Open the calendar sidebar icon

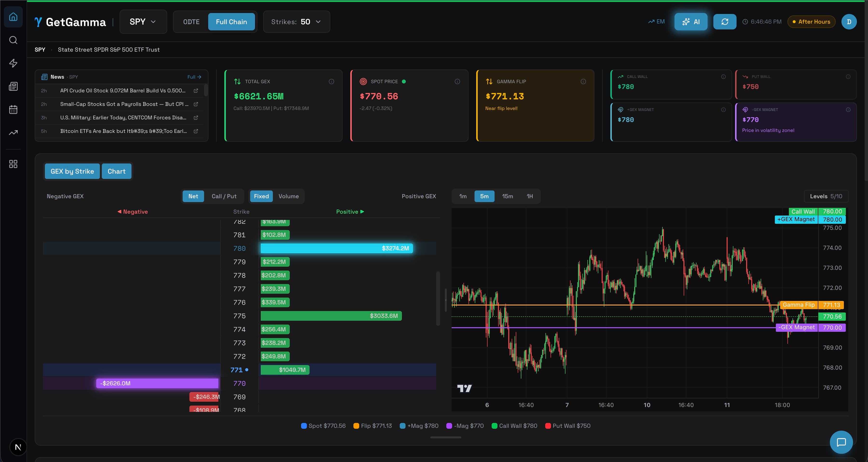(x=13, y=109)
